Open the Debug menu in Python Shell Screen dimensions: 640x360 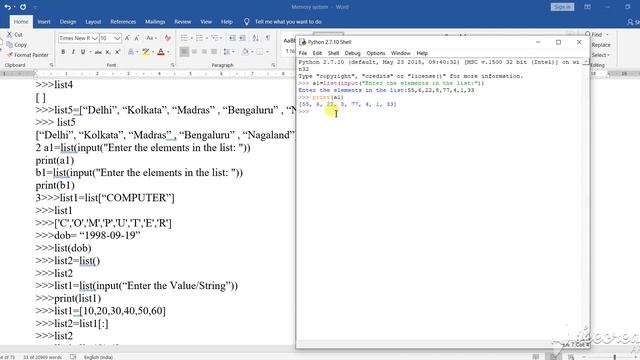click(x=352, y=53)
